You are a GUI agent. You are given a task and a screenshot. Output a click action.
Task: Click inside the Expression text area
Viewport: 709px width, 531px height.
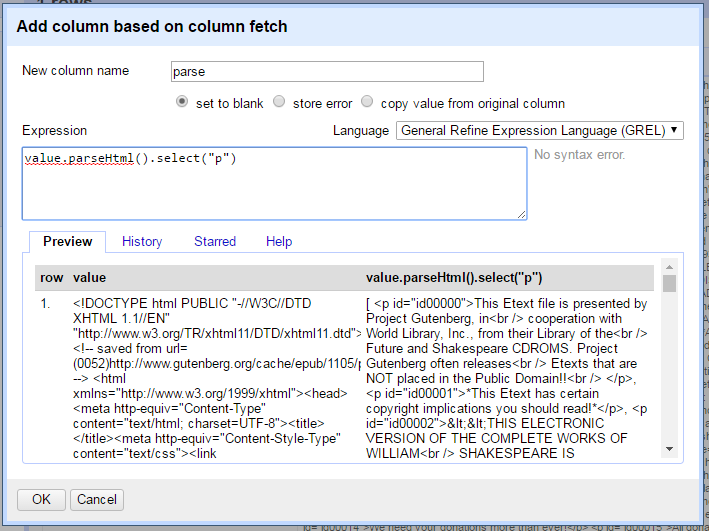(x=273, y=182)
